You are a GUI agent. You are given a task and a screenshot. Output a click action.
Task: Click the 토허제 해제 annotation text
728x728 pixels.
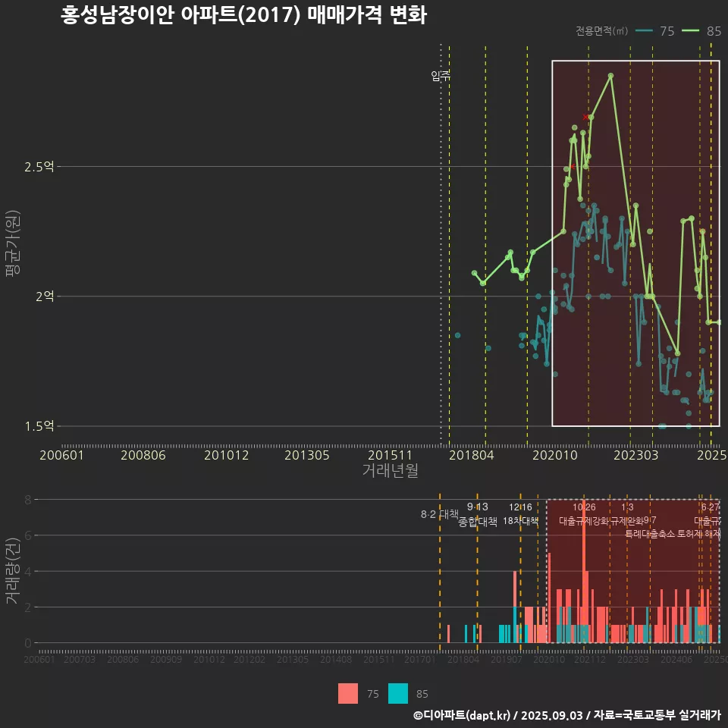click(x=698, y=534)
